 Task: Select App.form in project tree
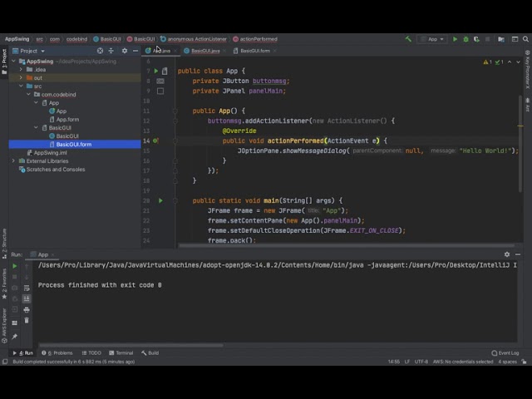(x=67, y=120)
